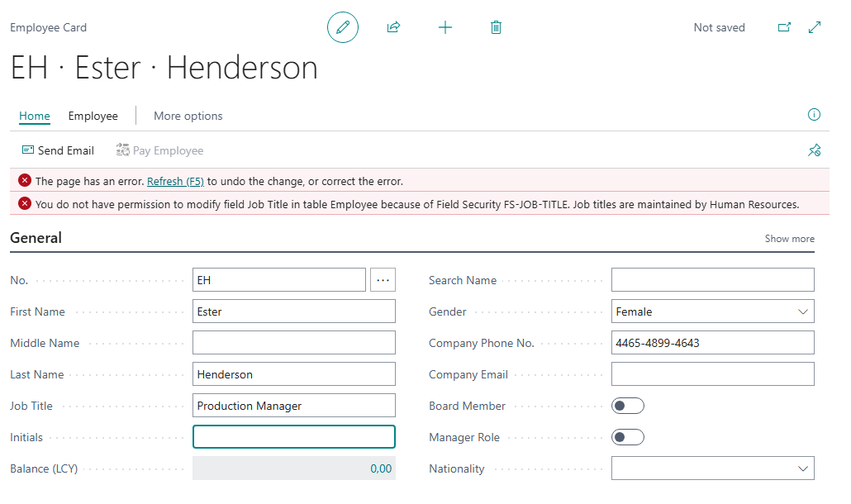
Task: Switch to the Employee tab
Action: point(93,116)
